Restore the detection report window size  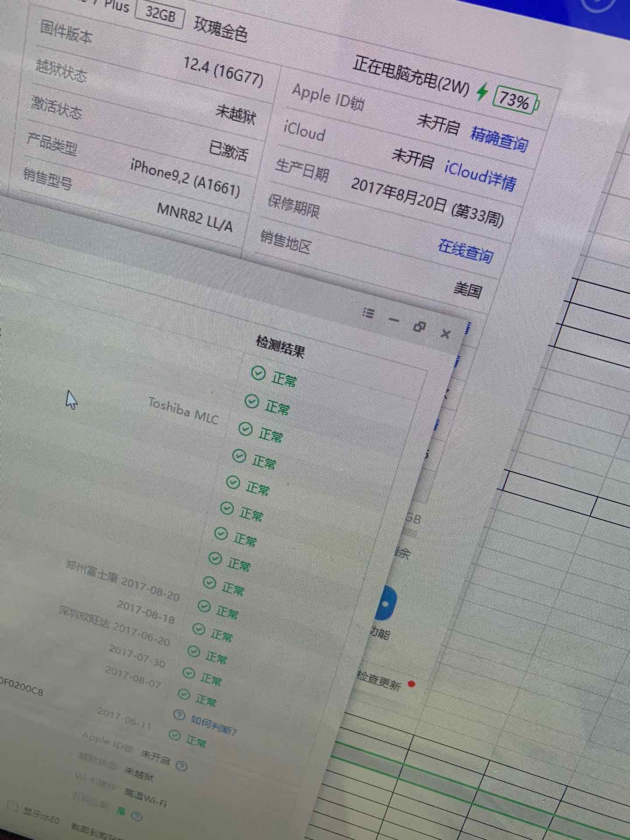click(x=419, y=326)
